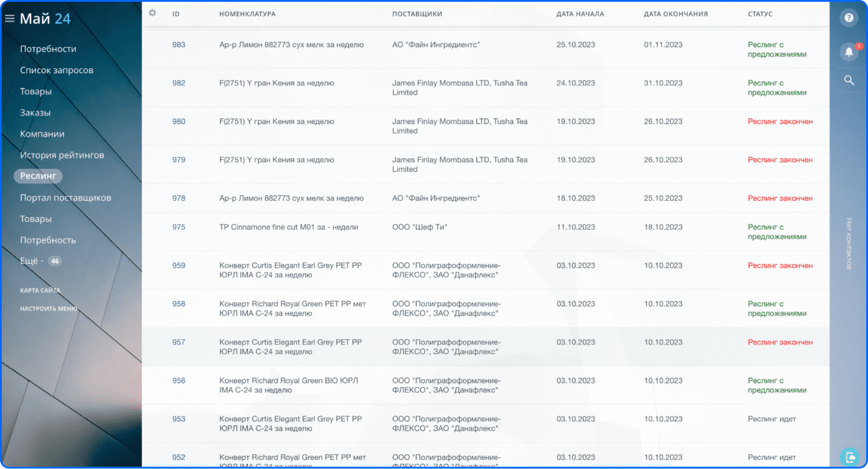Open the help question mark icon
Viewport: 868px width, 469px height.
tap(849, 18)
